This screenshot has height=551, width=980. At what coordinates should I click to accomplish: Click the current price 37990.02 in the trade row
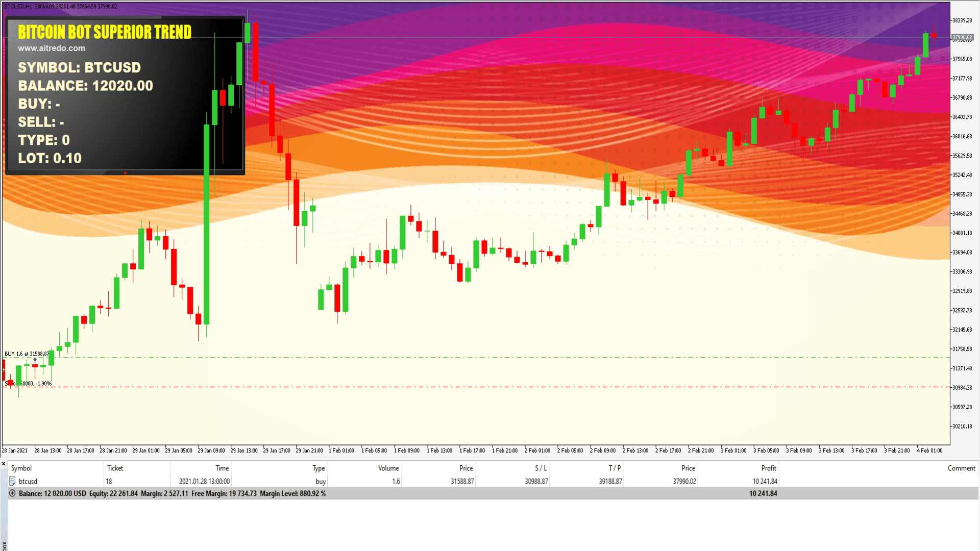pos(684,481)
